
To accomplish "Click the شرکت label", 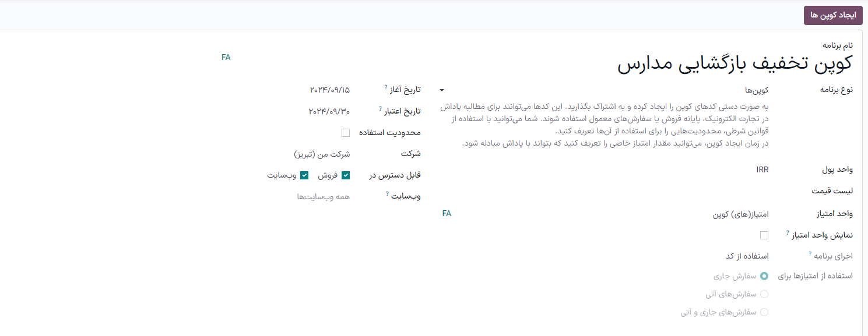I will pyautogui.click(x=410, y=154).
